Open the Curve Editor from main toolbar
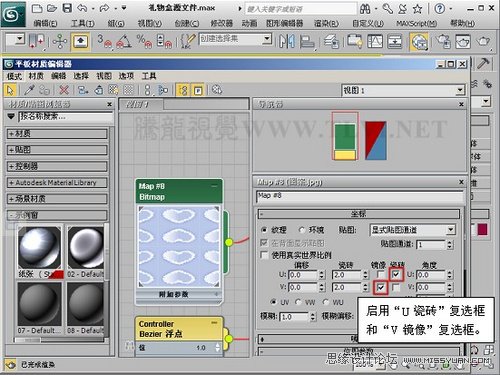The width and height of the screenshot is (500, 375). point(375,42)
